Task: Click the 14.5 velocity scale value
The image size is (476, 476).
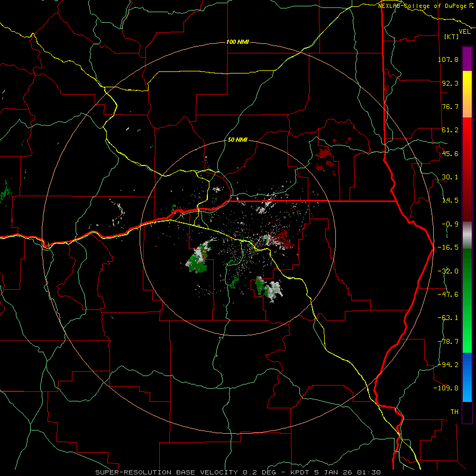Action: click(x=450, y=200)
